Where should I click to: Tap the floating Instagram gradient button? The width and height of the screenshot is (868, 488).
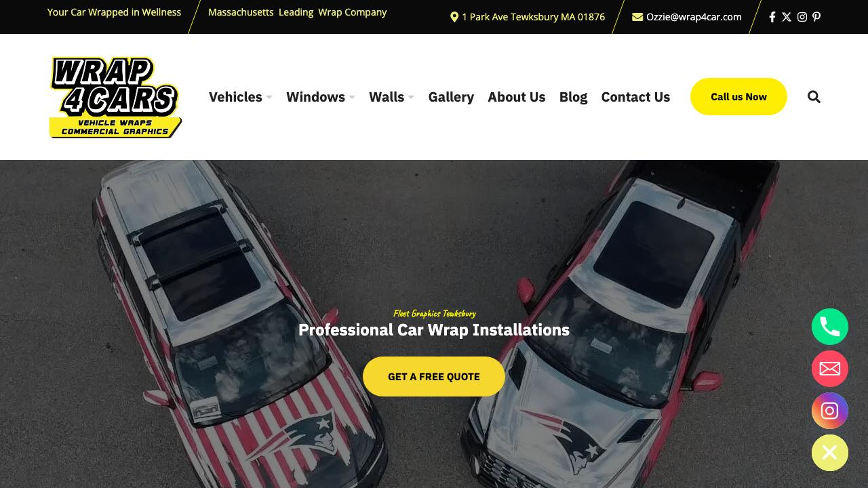coord(830,411)
